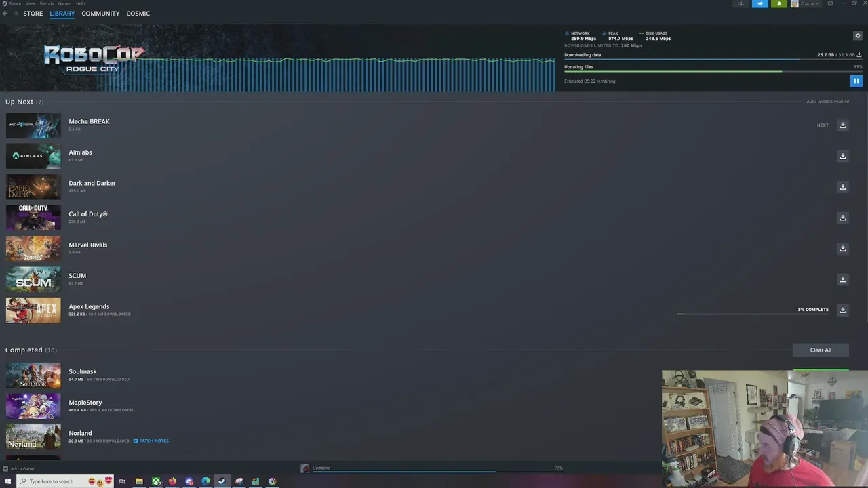Click the Updating files progress bar
Image resolution: width=868 pixels, height=488 pixels.
(713, 71)
